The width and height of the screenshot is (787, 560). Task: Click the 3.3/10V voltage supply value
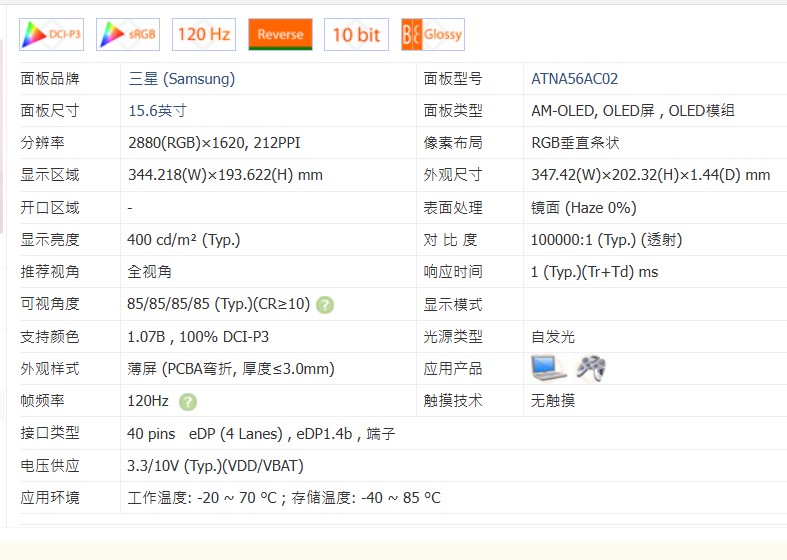click(x=215, y=466)
